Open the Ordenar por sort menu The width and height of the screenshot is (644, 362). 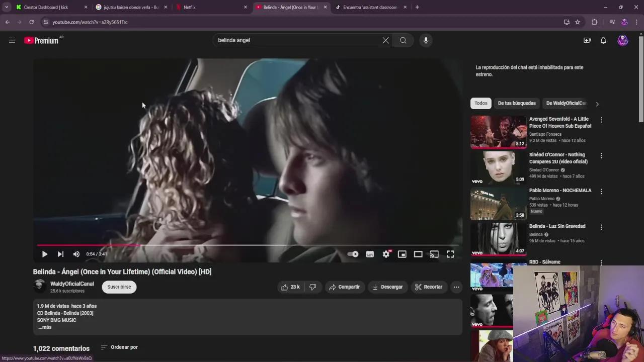click(x=119, y=347)
